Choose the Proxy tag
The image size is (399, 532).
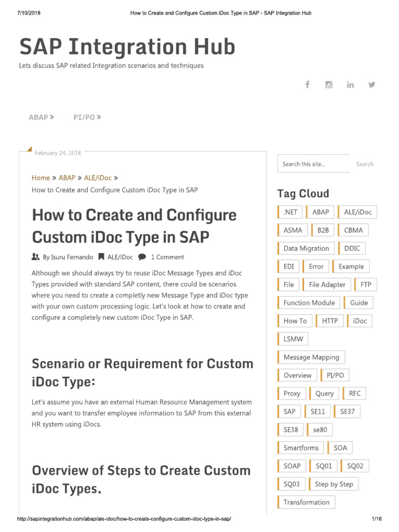[292, 394]
